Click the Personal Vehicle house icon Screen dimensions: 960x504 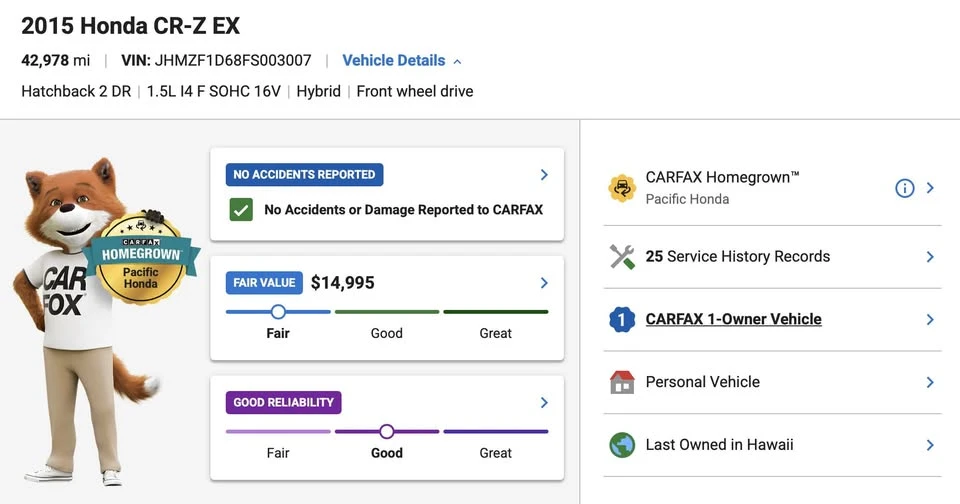(622, 382)
